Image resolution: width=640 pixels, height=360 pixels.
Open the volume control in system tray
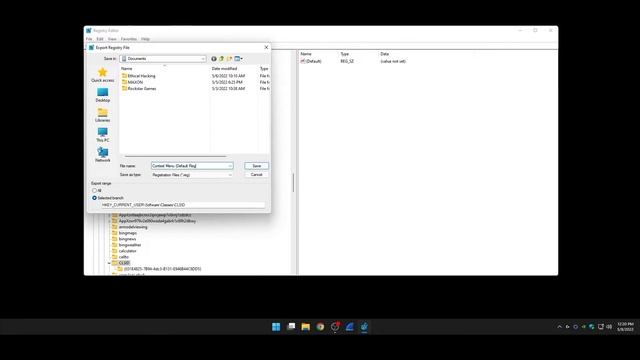click(x=609, y=327)
